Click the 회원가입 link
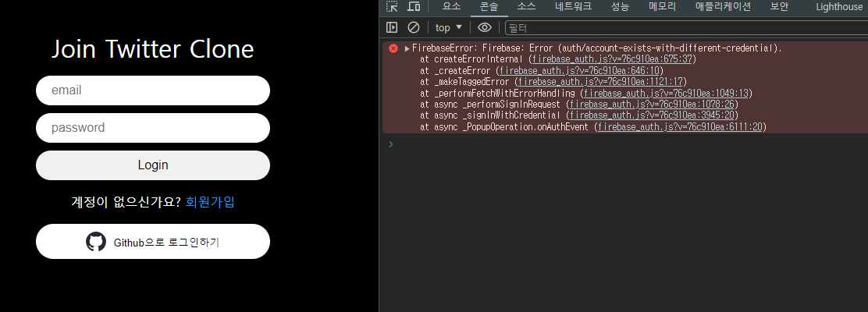Screen dimensions: 868x312 210,202
